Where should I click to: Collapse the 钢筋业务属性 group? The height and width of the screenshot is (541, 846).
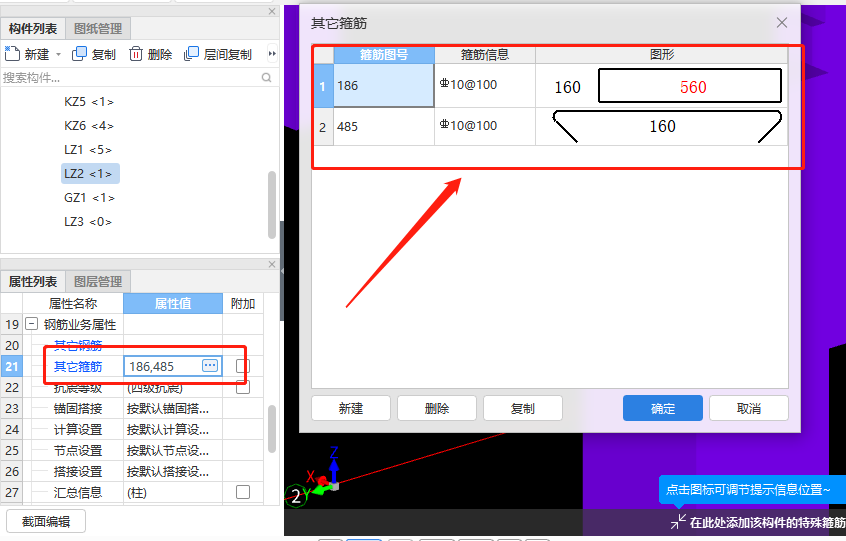(32, 324)
